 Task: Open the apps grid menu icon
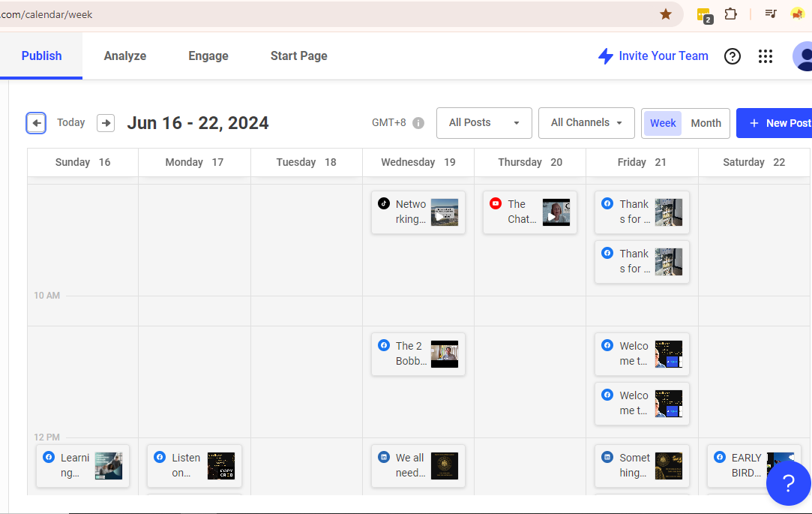[x=765, y=56]
